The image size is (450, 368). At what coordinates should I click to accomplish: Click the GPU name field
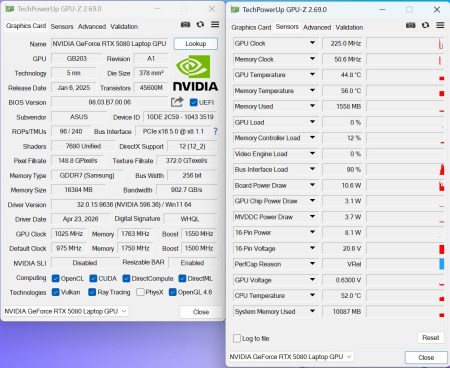[110, 44]
